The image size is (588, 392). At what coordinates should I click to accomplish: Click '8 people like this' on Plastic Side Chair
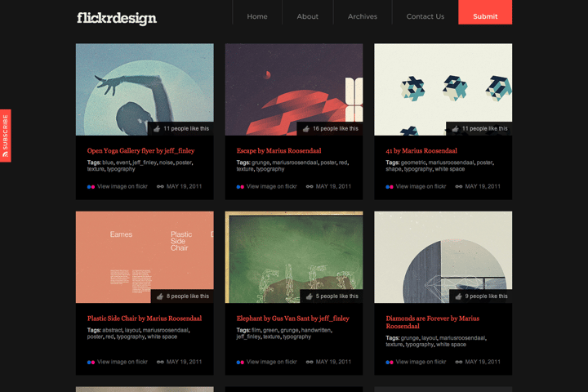pos(188,296)
